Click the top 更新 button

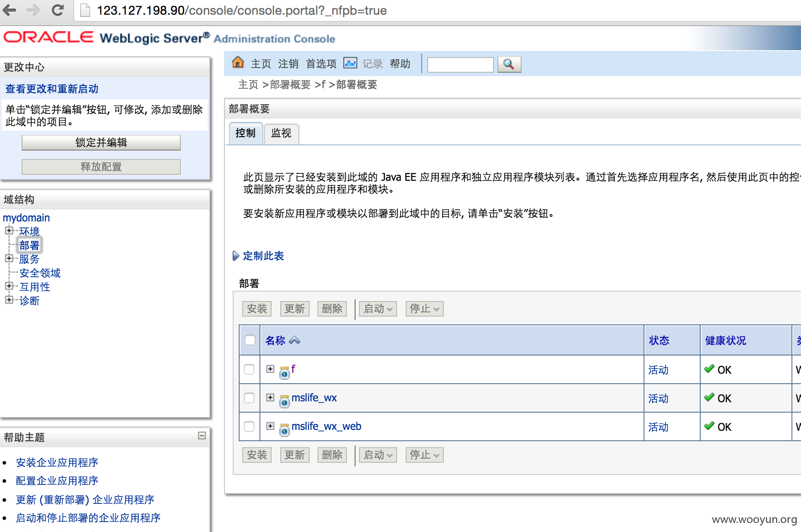(x=295, y=309)
